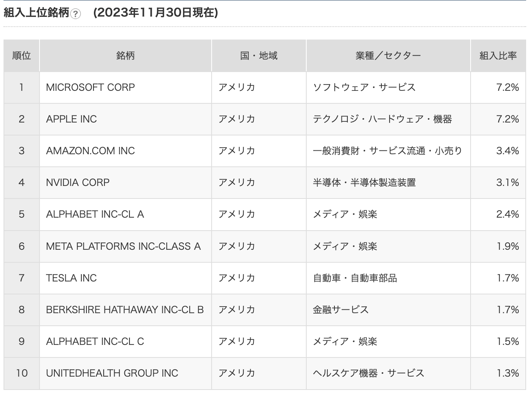Click the MICROSOFT CORP cell
The image size is (532, 397).
click(x=126, y=87)
